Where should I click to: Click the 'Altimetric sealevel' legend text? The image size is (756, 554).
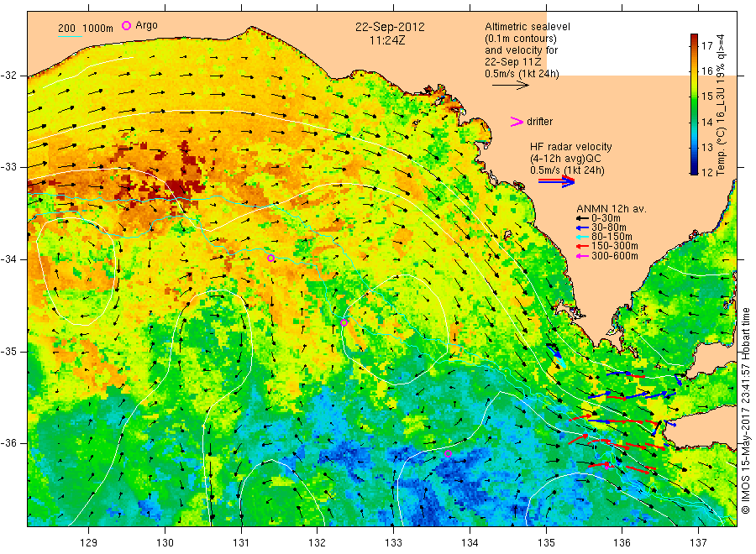pos(528,27)
